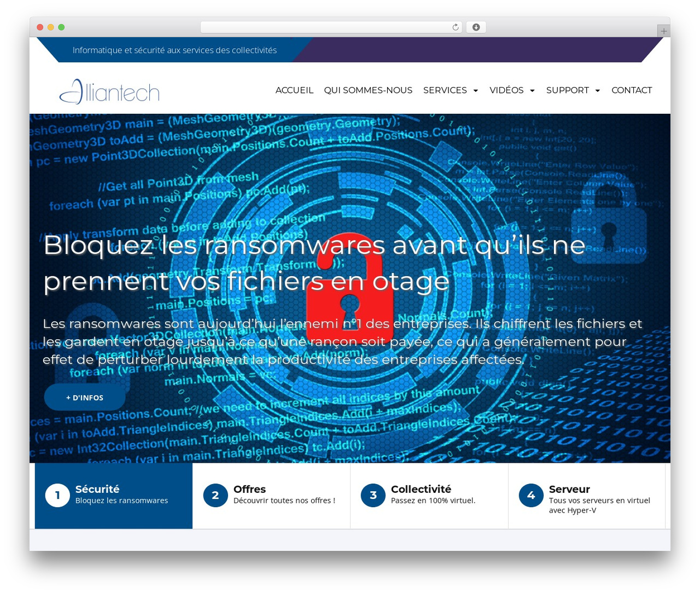
Task: Switch to the Sécurité slide tab title
Action: tap(97, 489)
